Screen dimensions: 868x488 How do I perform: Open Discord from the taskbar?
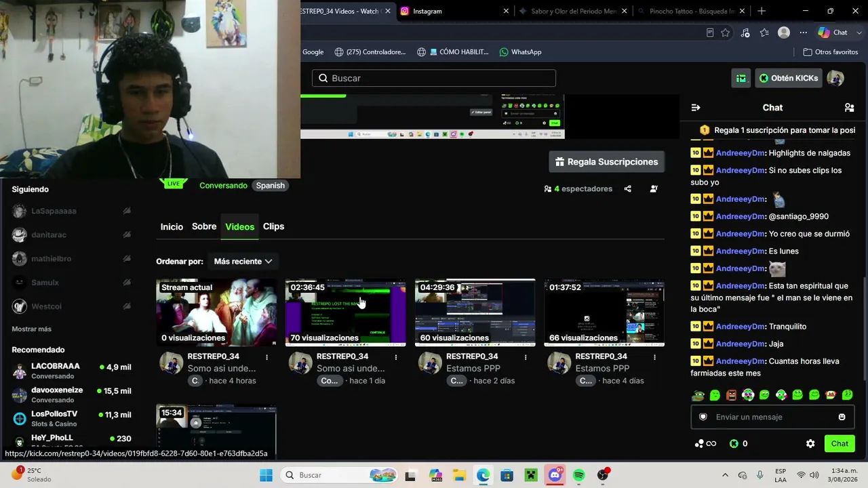pos(555,475)
